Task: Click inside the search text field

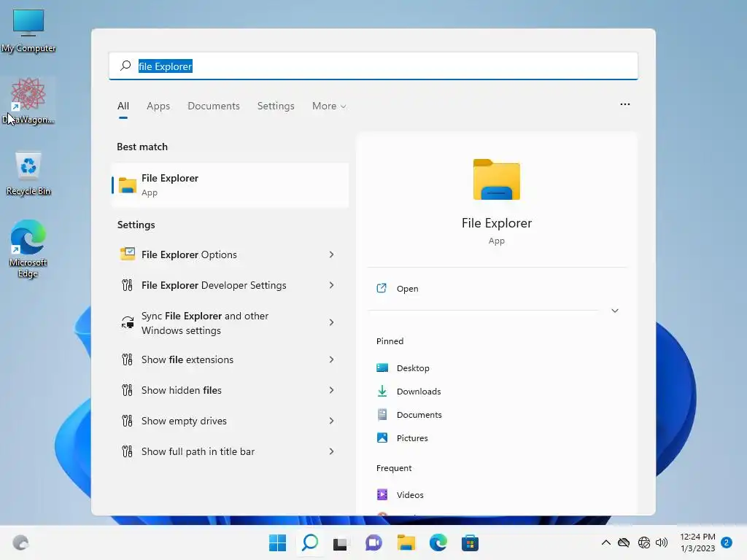Action: (373, 66)
